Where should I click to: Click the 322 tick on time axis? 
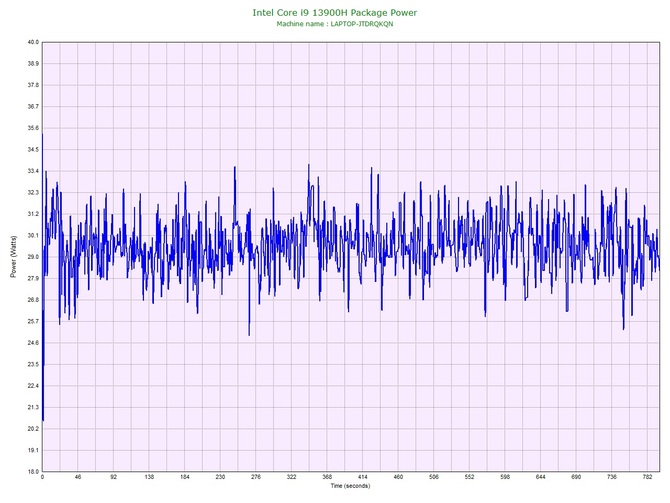click(291, 477)
